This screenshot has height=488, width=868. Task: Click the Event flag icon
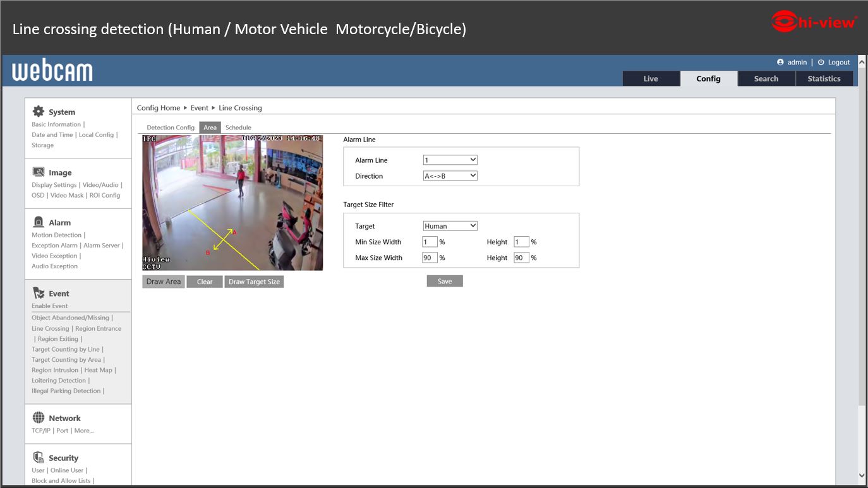tap(39, 293)
